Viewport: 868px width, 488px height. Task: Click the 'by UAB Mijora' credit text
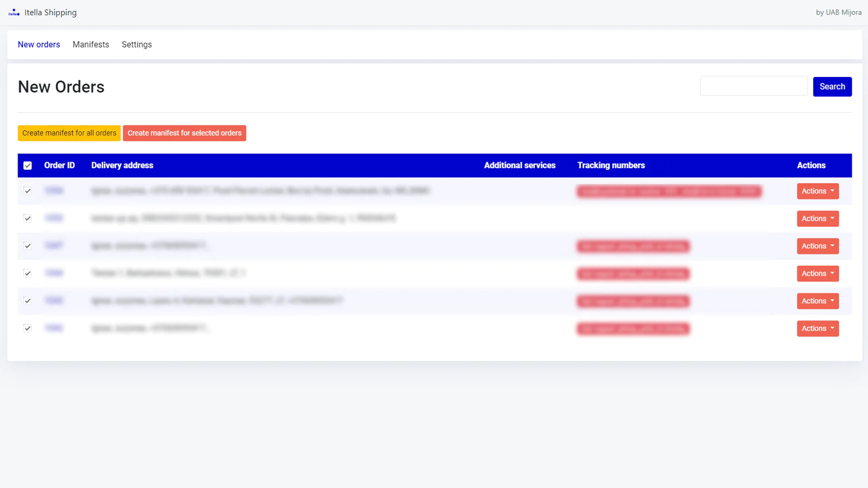pyautogui.click(x=839, y=12)
